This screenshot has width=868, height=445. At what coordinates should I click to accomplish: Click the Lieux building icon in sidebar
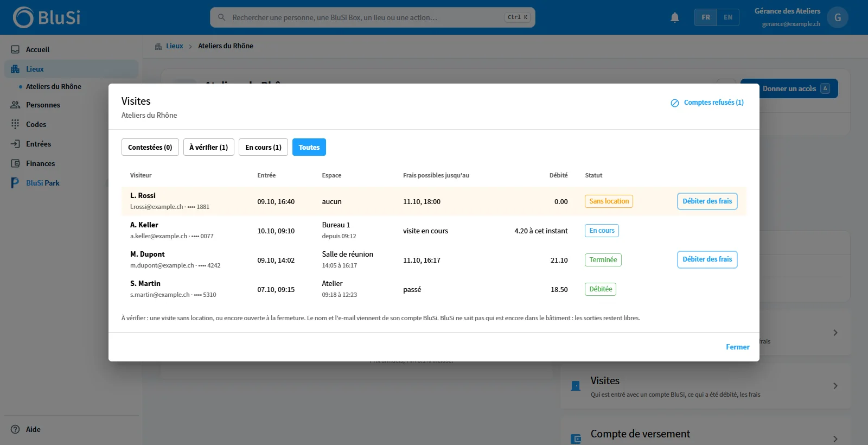[15, 69]
